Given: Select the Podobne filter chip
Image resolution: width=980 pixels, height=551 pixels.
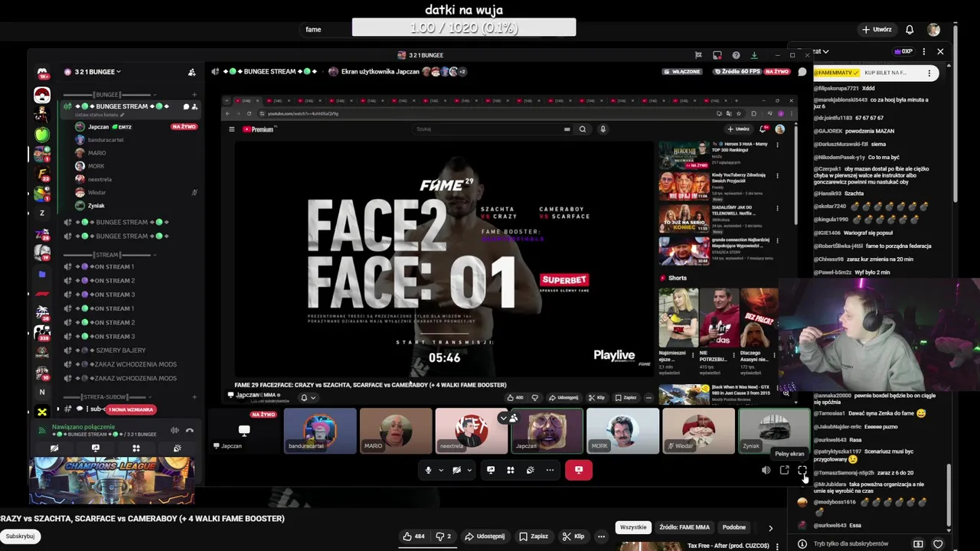Looking at the screenshot, I should (733, 527).
